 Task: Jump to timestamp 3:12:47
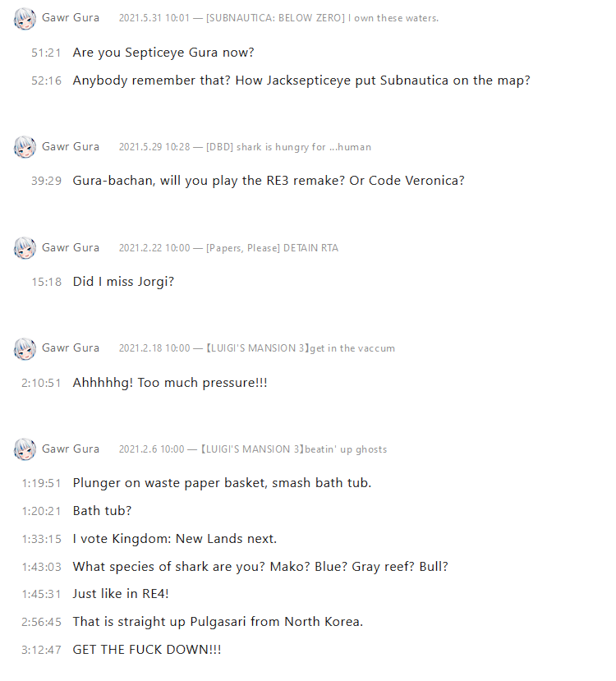[x=41, y=650]
